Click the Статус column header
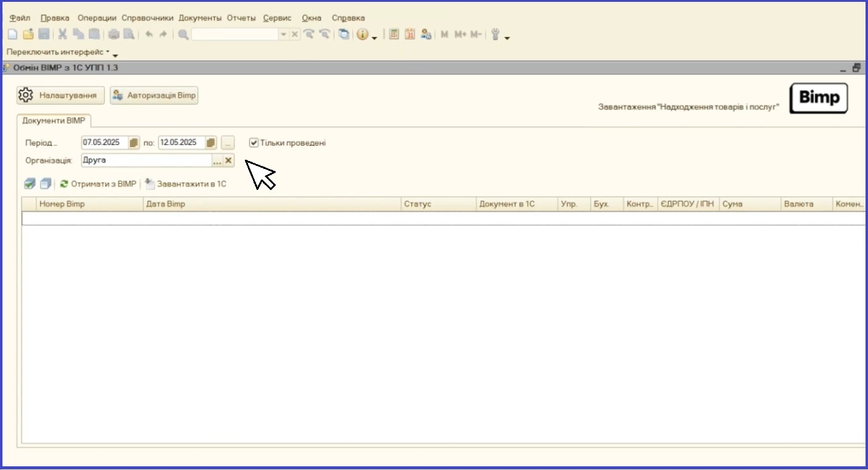Viewport: 868px width, 470px height. click(x=439, y=204)
